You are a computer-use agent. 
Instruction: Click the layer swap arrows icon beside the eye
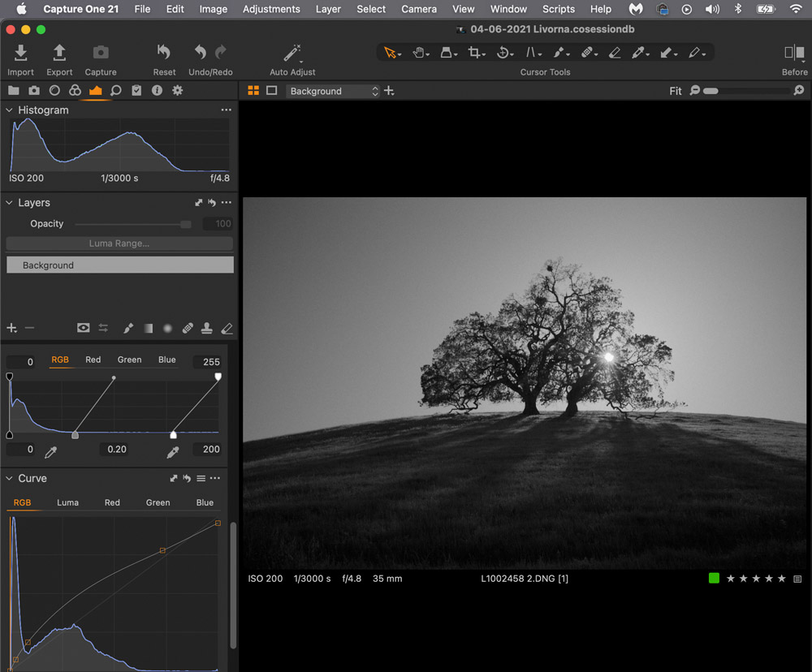tap(103, 328)
